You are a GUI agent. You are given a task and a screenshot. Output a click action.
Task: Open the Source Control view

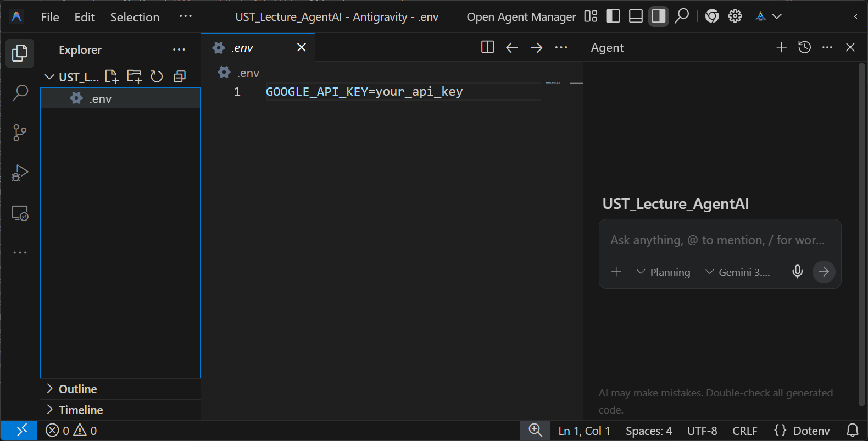[x=20, y=133]
